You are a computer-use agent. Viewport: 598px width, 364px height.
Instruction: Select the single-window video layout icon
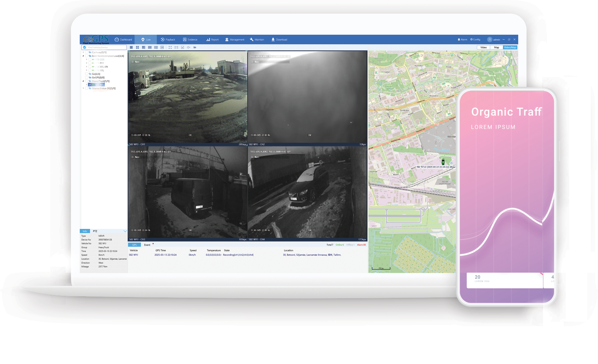coord(131,47)
